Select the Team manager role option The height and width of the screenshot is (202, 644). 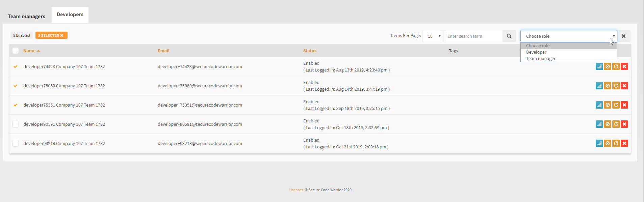coord(569,58)
